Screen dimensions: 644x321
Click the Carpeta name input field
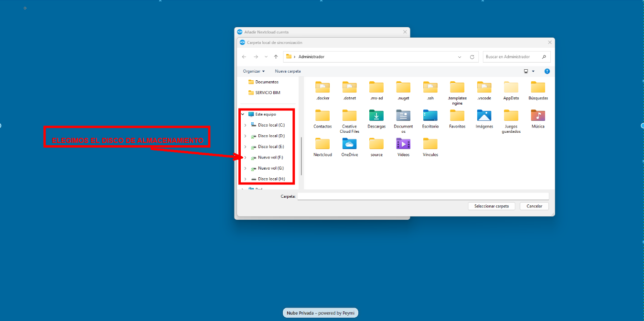tap(423, 196)
